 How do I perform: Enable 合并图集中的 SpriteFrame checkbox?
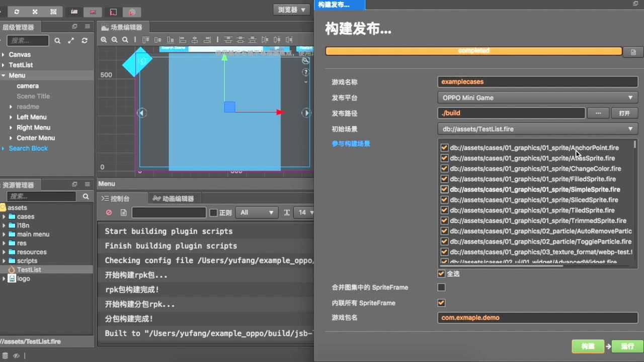[441, 287]
